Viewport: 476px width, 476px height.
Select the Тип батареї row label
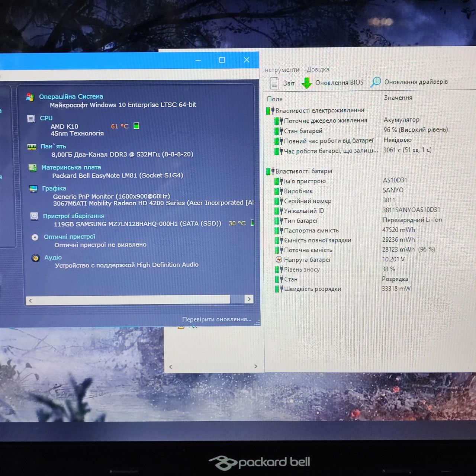(301, 221)
